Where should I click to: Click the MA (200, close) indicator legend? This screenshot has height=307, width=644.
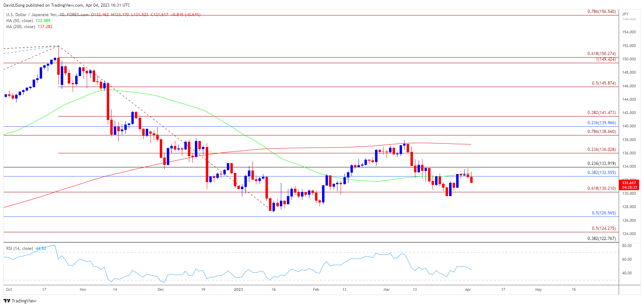(x=21, y=27)
